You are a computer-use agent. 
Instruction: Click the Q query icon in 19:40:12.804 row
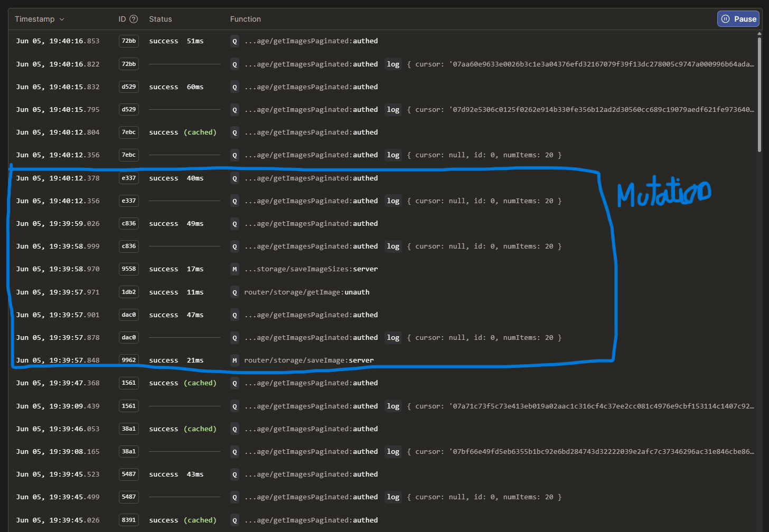235,132
